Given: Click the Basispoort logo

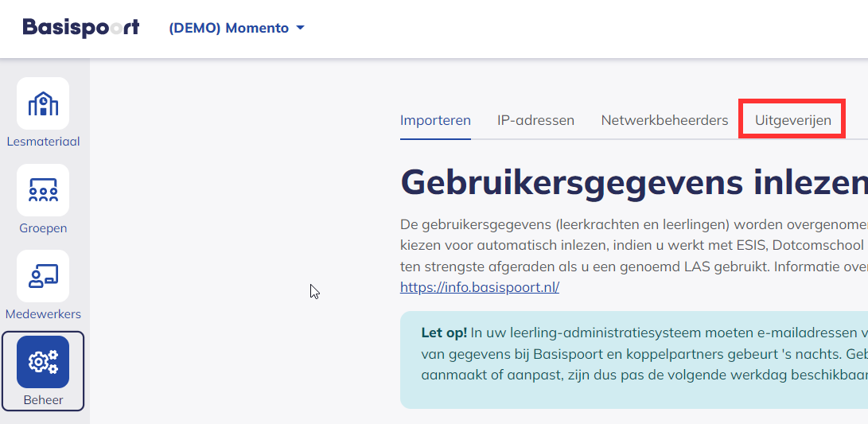Looking at the screenshot, I should coord(81,28).
